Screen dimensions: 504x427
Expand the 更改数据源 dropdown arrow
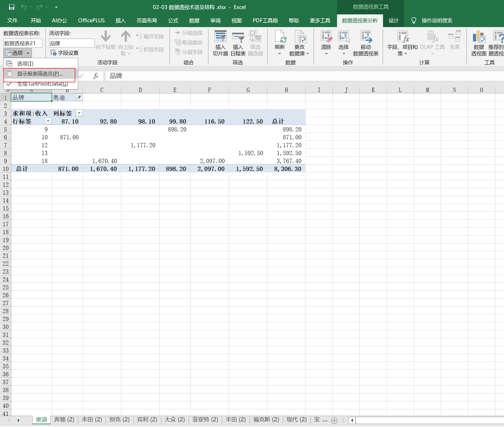pyautogui.click(x=307, y=54)
